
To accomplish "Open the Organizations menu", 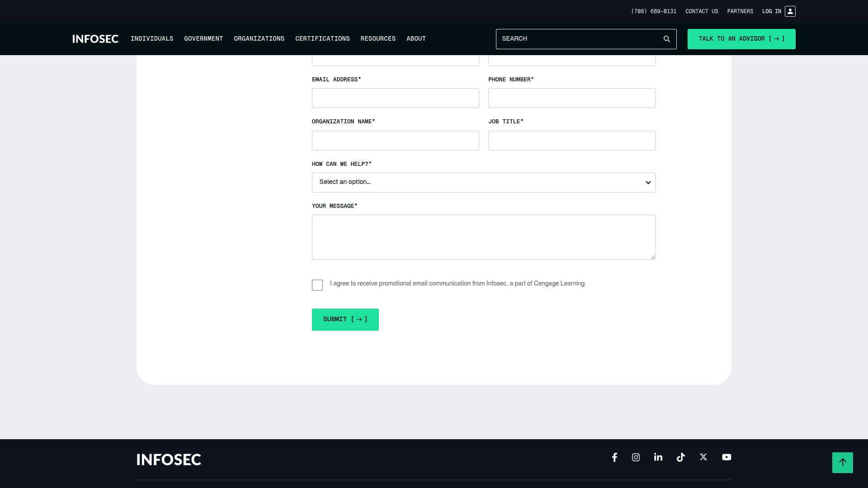I will click(x=259, y=39).
